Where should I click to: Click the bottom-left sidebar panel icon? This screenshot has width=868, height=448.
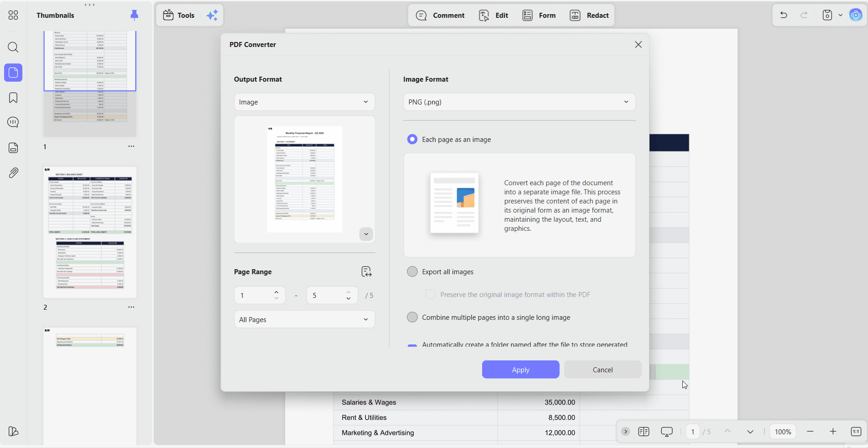(x=13, y=431)
